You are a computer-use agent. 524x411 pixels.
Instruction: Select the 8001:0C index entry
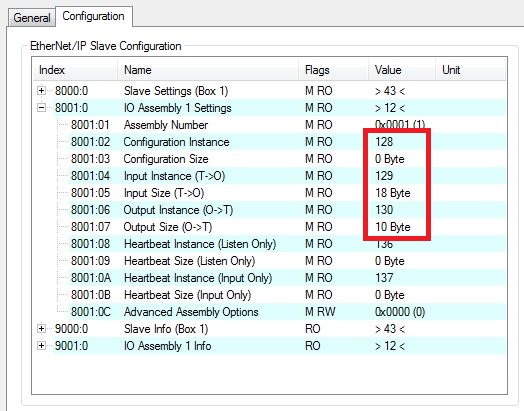[x=91, y=312]
